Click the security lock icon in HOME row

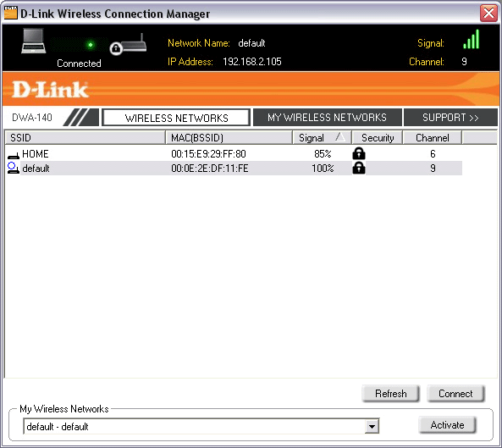click(x=359, y=153)
